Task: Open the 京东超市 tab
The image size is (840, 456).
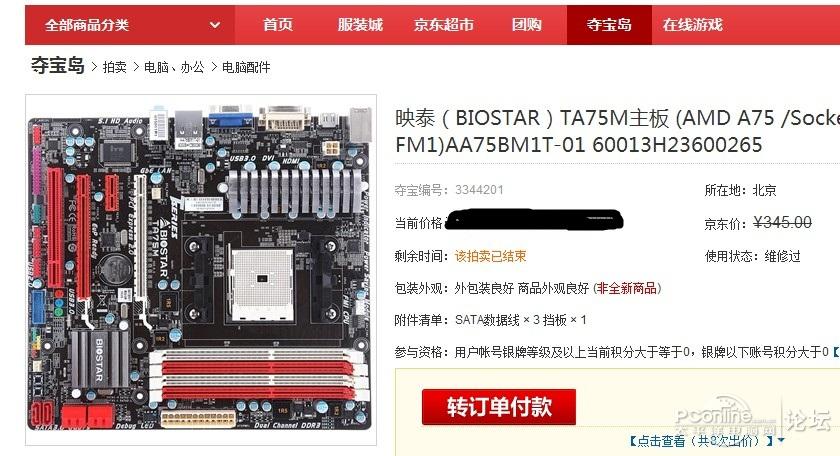Action: (x=444, y=25)
